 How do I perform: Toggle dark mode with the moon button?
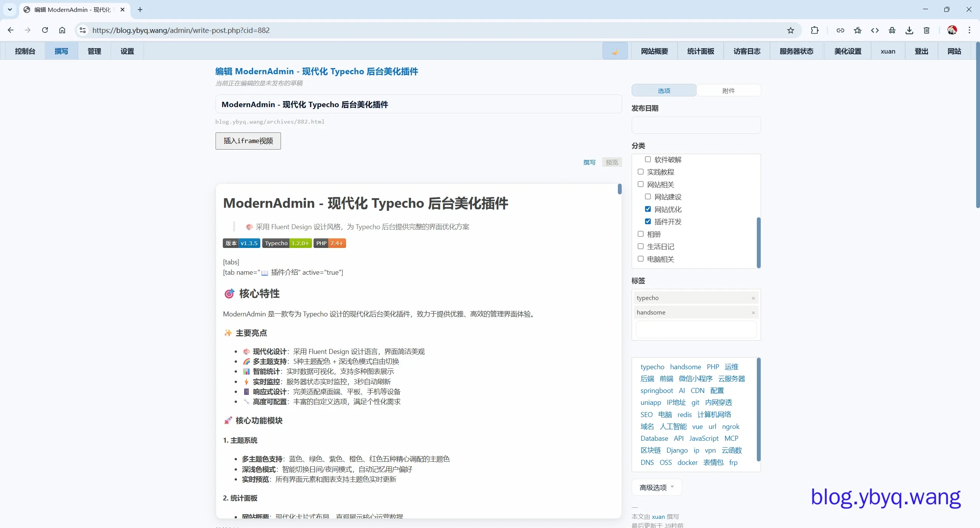615,51
